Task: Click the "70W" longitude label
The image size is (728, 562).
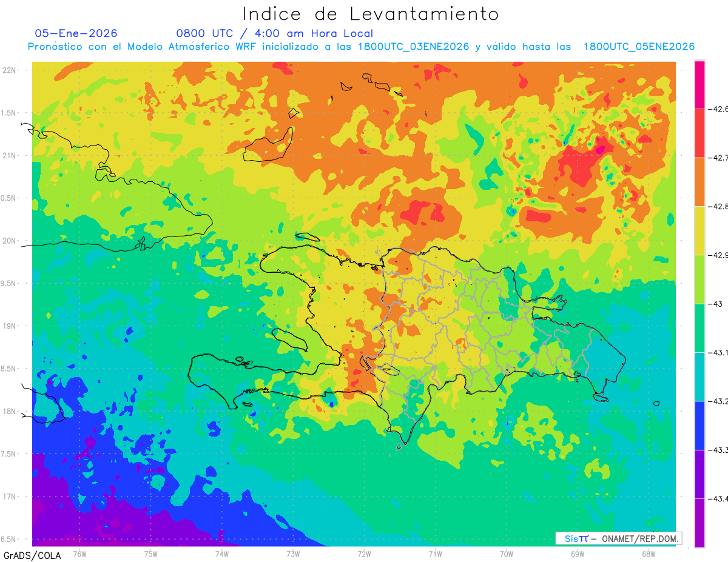Action: 507,554
